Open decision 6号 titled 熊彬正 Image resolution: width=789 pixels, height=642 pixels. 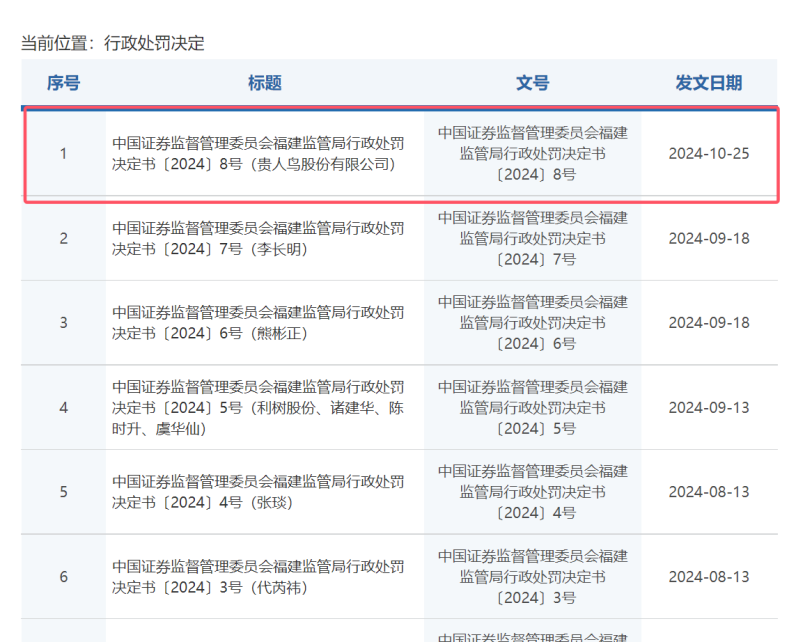click(258, 323)
